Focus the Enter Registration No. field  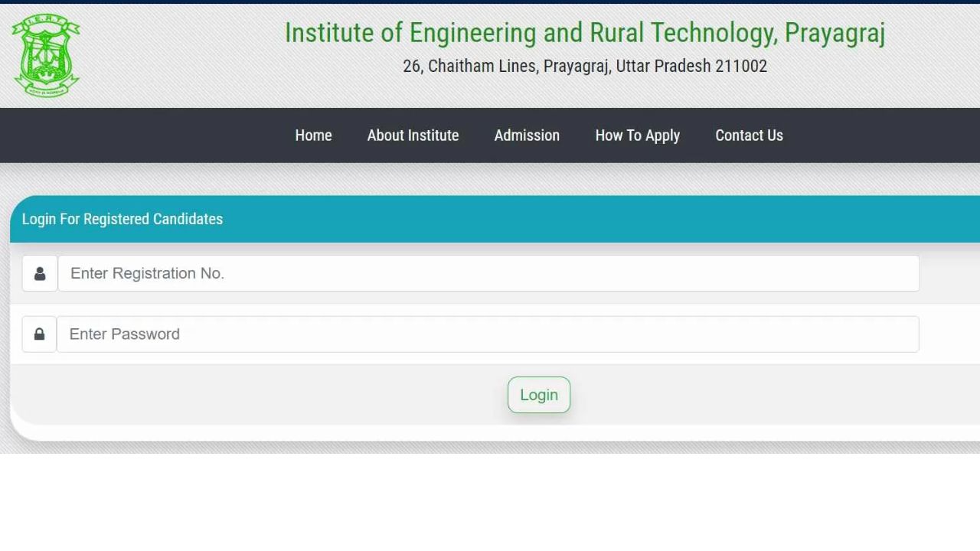(488, 273)
